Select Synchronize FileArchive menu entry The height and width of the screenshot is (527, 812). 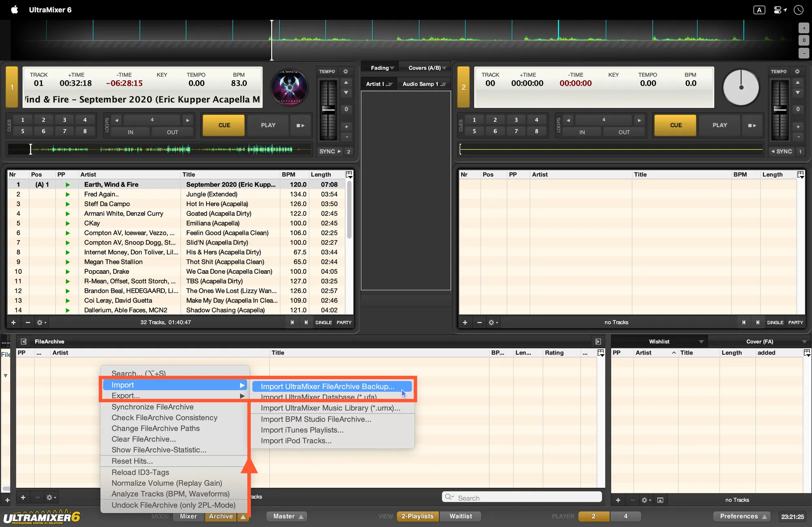tap(152, 407)
